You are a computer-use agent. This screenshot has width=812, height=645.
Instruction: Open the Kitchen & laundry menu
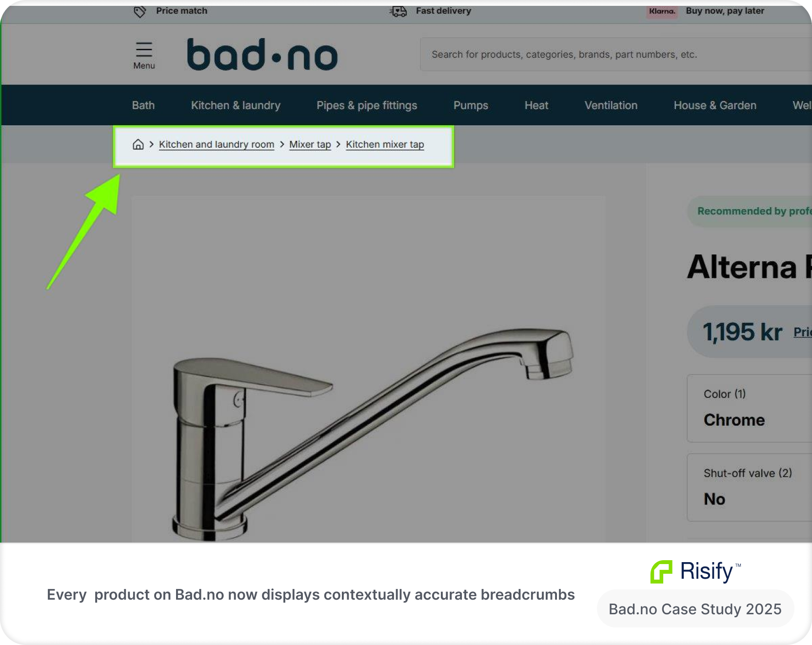(x=236, y=105)
